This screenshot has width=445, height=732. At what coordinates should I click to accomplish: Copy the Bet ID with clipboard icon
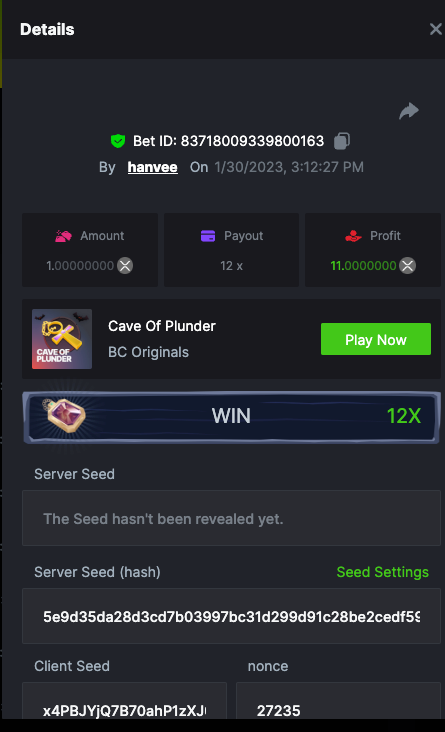tap(342, 141)
